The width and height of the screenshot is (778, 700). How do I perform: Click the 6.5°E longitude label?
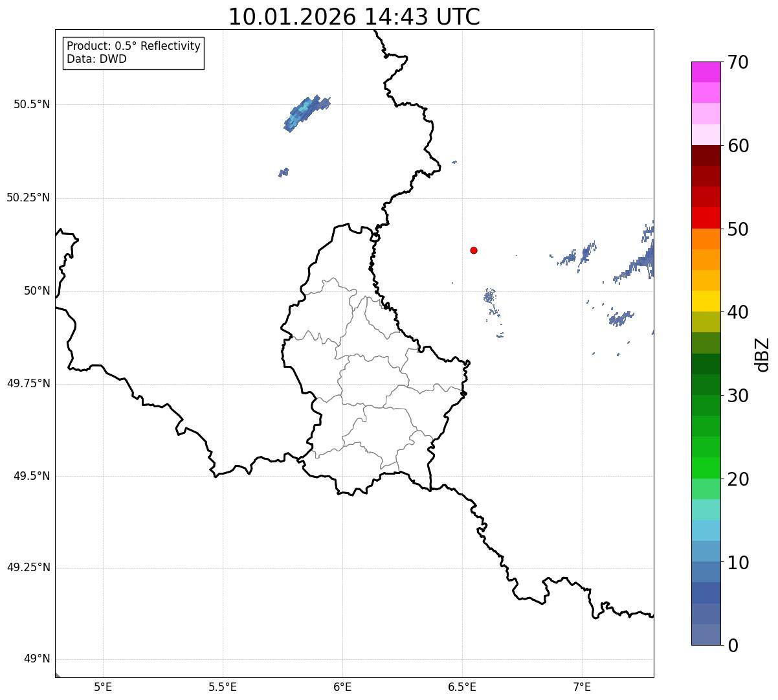click(x=462, y=687)
